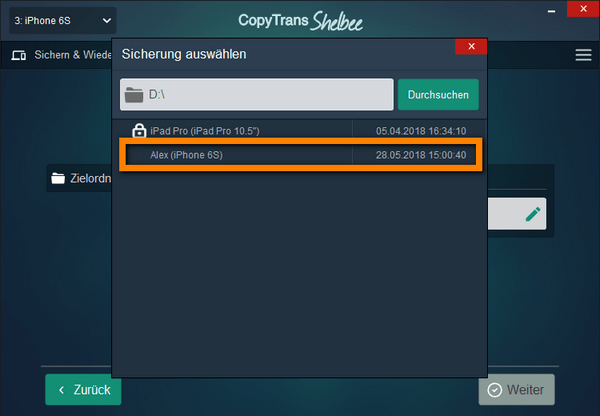Image resolution: width=600 pixels, height=416 pixels.
Task: Minimize the CopyTrans Shelbee window
Action: click(x=551, y=11)
